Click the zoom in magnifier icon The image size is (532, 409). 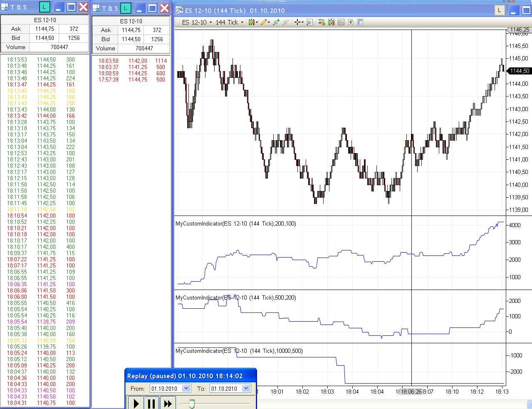point(276,22)
